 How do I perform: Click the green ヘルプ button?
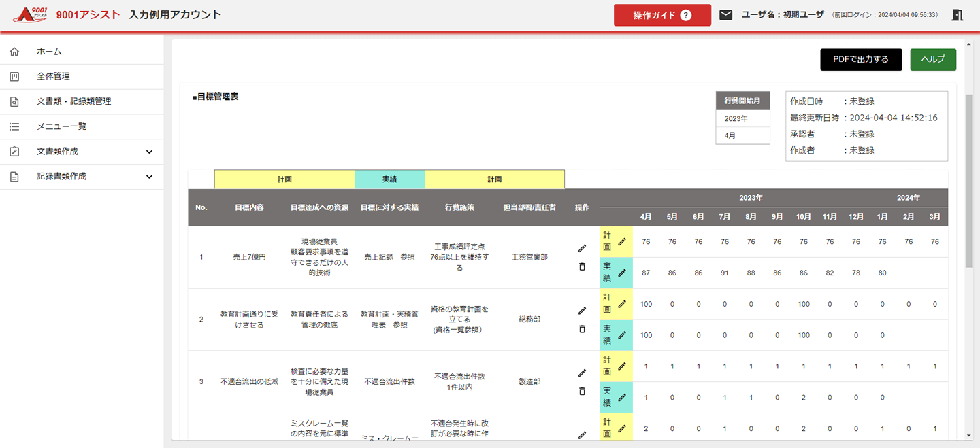(x=933, y=59)
